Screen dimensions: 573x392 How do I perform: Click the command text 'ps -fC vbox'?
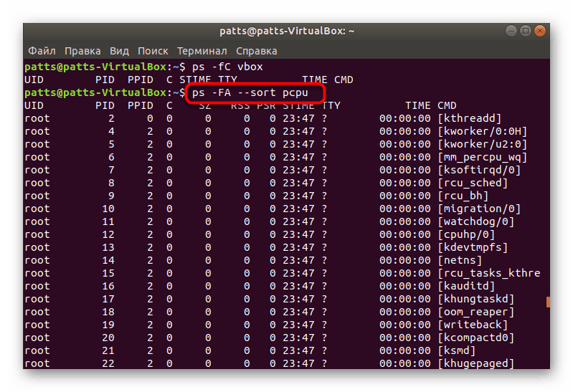pyautogui.click(x=227, y=67)
